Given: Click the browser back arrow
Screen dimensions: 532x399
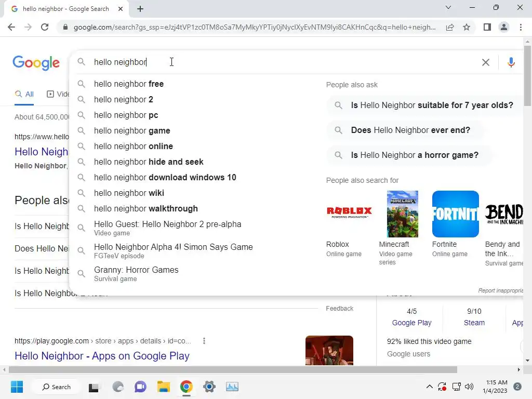Looking at the screenshot, I should [11, 27].
